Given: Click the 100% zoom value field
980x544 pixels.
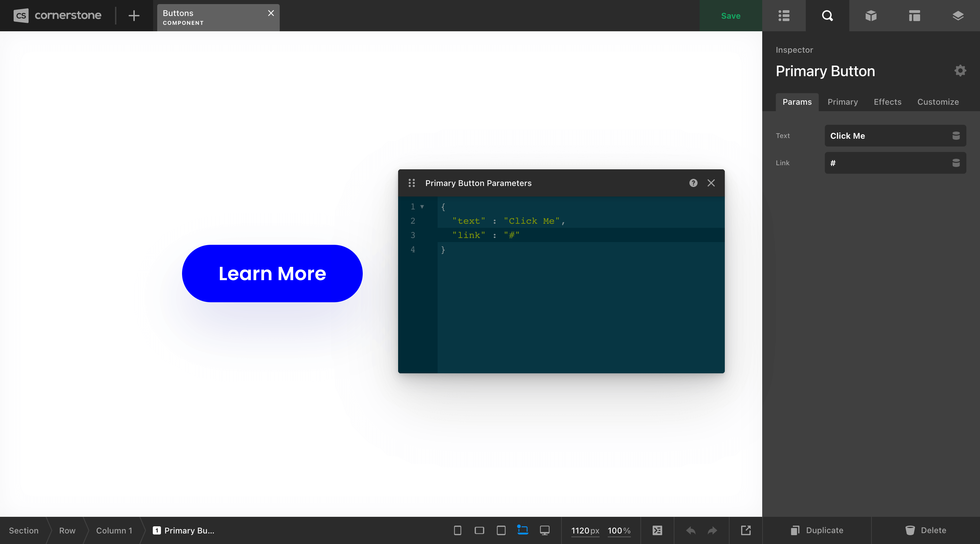Looking at the screenshot, I should pos(618,530).
